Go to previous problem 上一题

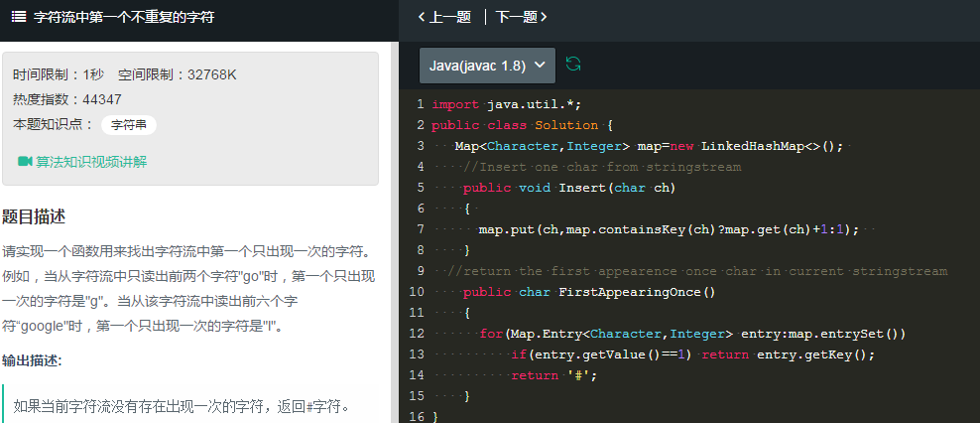coord(444,17)
